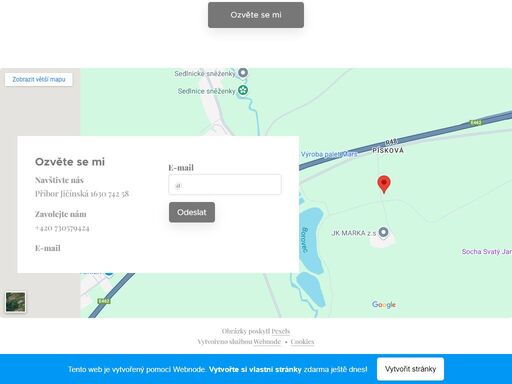Select address Příbor Jičínská 1630 text
512x384 pixels.
(x=82, y=194)
